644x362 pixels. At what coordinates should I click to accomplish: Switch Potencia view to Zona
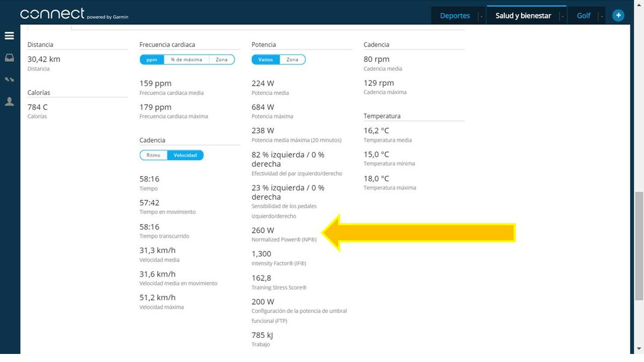point(292,60)
